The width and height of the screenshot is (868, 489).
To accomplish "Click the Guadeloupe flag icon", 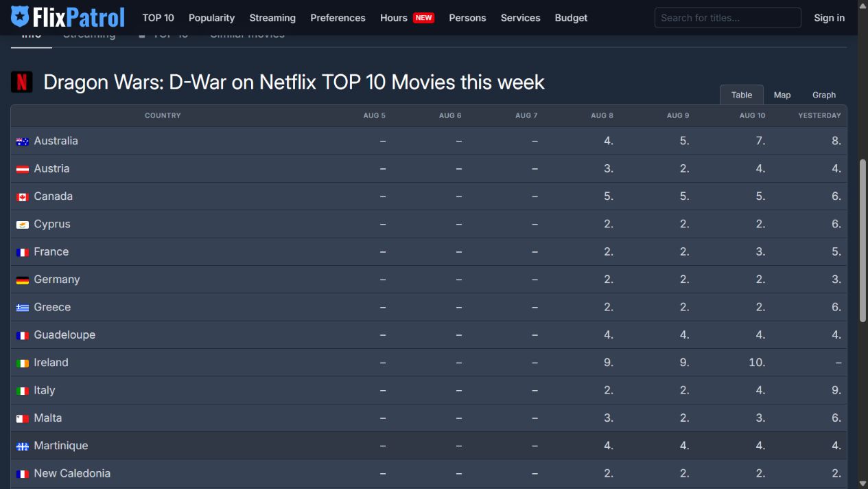I will point(23,335).
